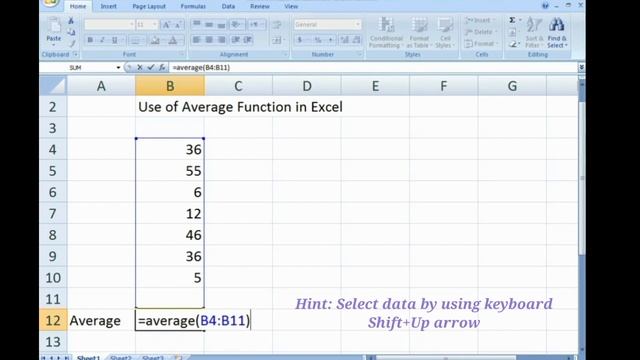Switch to the View tab

click(x=291, y=6)
